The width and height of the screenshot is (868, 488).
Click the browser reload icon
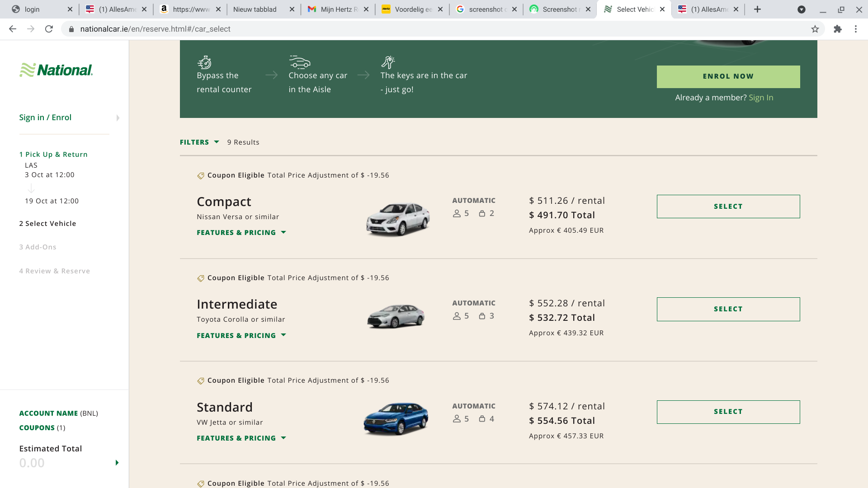[49, 29]
